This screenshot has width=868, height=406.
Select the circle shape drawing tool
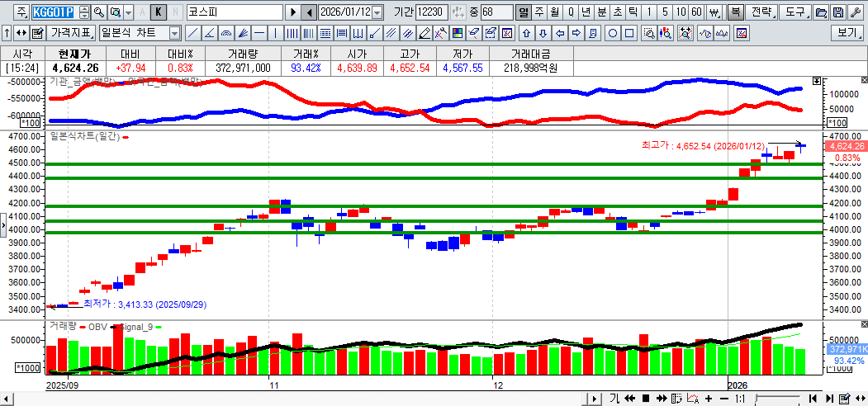[x=613, y=33]
